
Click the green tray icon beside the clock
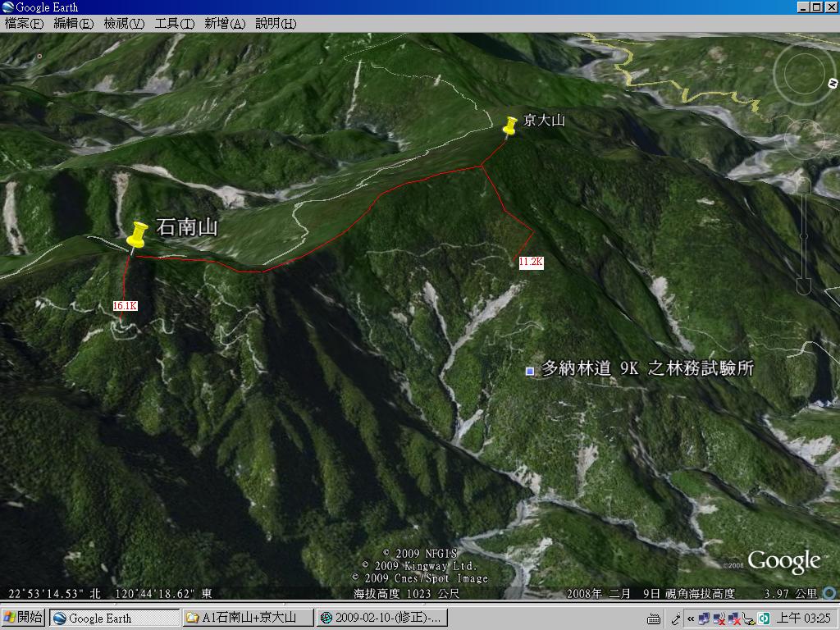765,619
